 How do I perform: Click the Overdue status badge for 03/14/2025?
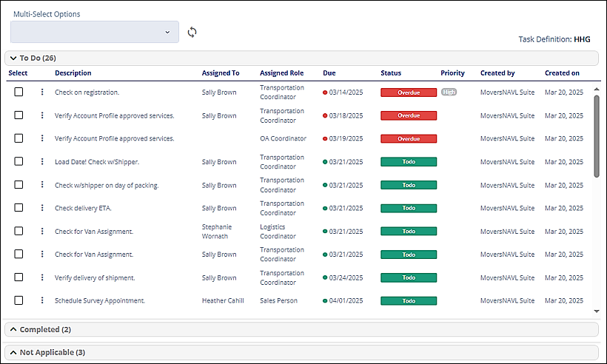tap(408, 92)
